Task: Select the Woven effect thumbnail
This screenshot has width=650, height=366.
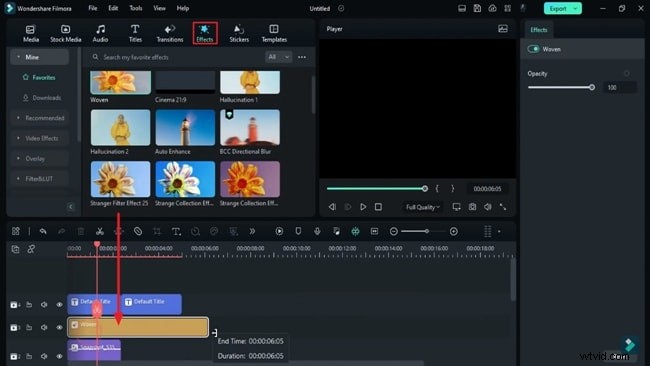Action: point(121,82)
